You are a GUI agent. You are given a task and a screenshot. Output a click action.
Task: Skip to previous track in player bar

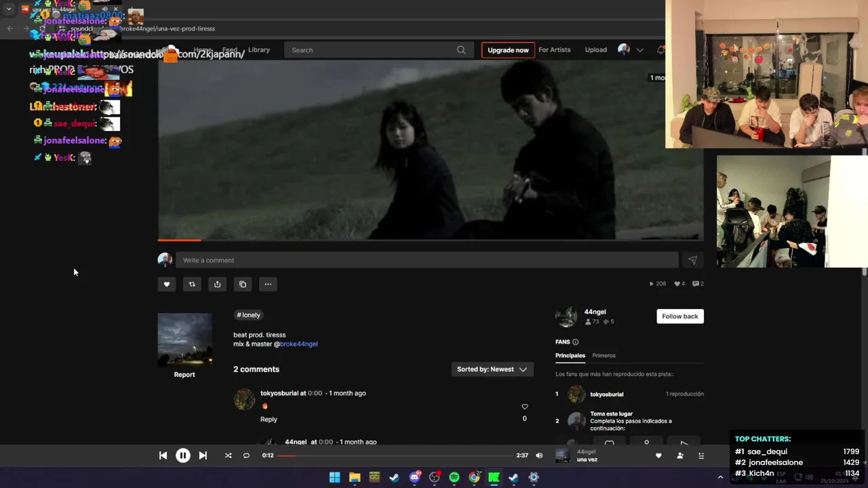pyautogui.click(x=163, y=455)
